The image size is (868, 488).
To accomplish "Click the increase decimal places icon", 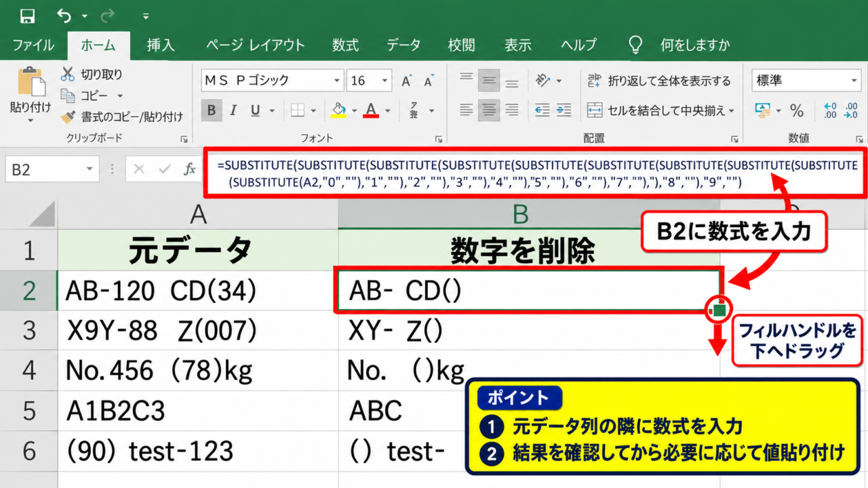I will pyautogui.click(x=830, y=110).
